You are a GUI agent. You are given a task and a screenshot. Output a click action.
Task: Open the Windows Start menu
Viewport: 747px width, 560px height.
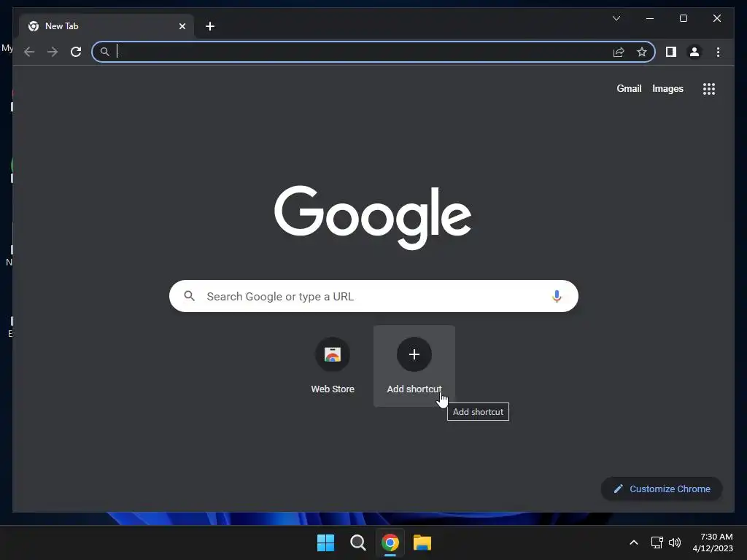coord(326,542)
